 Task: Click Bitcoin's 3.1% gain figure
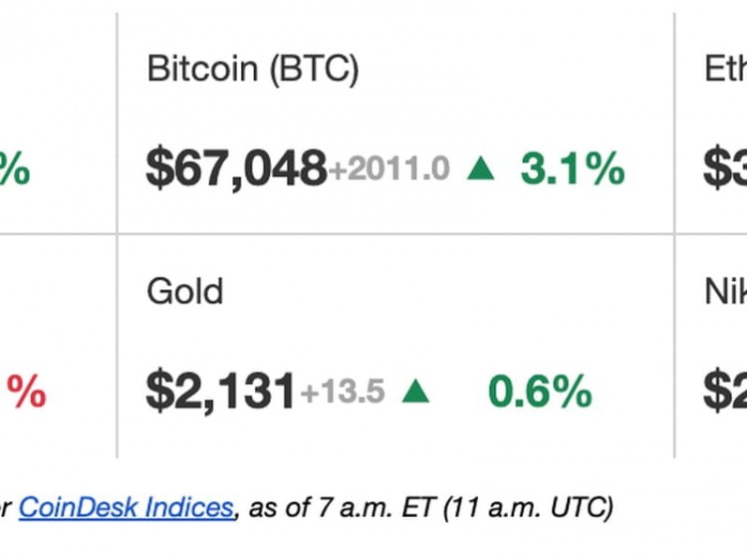coord(572,168)
